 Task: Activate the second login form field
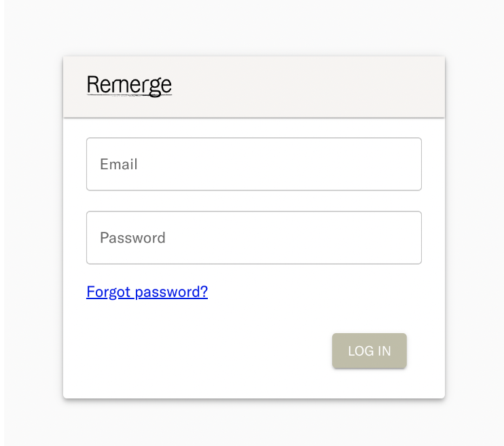(x=253, y=238)
